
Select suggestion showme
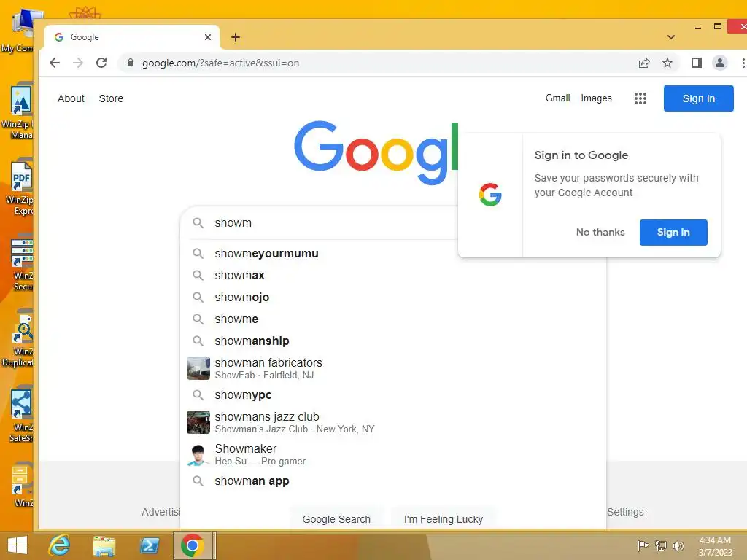(392, 319)
